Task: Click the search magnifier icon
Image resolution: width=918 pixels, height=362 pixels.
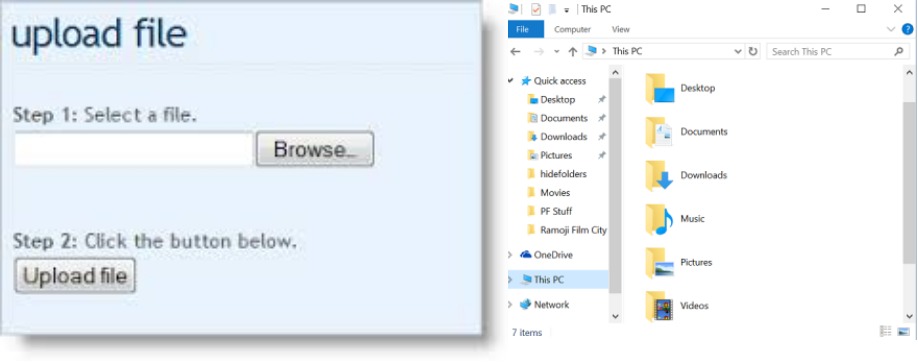Action: [899, 52]
